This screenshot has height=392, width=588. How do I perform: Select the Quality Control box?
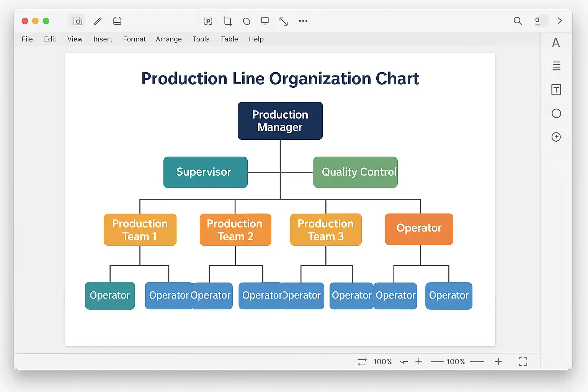pos(355,172)
